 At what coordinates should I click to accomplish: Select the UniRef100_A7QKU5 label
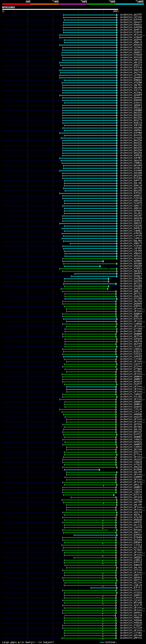(131, 37)
